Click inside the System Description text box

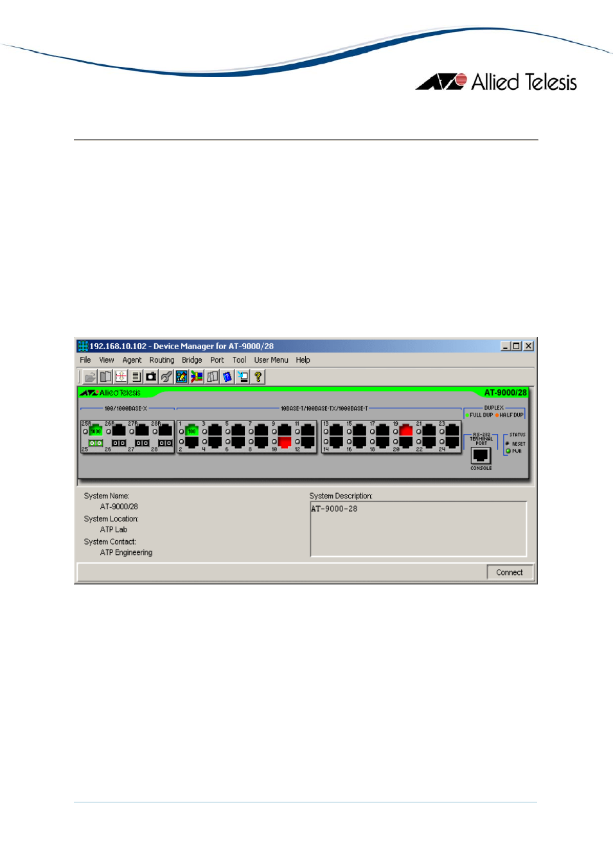(x=418, y=529)
